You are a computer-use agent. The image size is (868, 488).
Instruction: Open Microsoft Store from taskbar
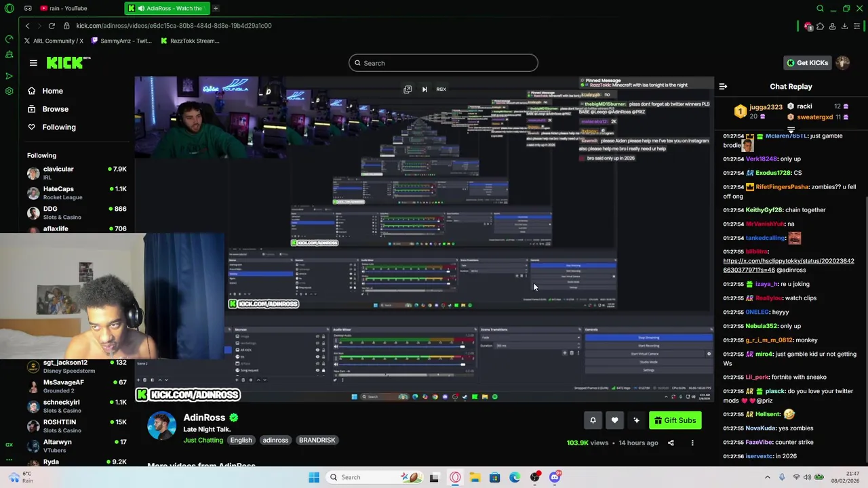coord(494,477)
